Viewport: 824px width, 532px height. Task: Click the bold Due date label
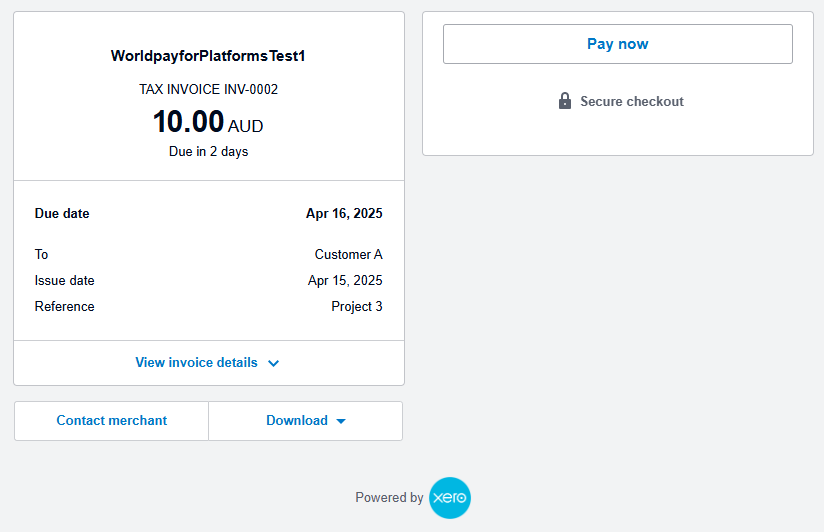(x=62, y=213)
